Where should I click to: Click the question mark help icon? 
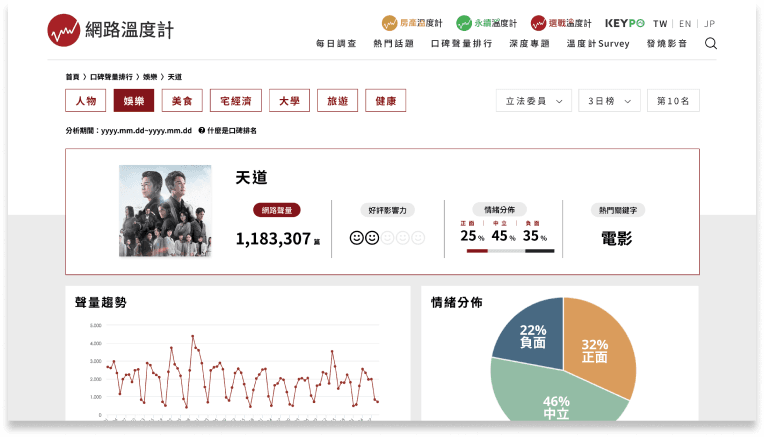coord(202,130)
